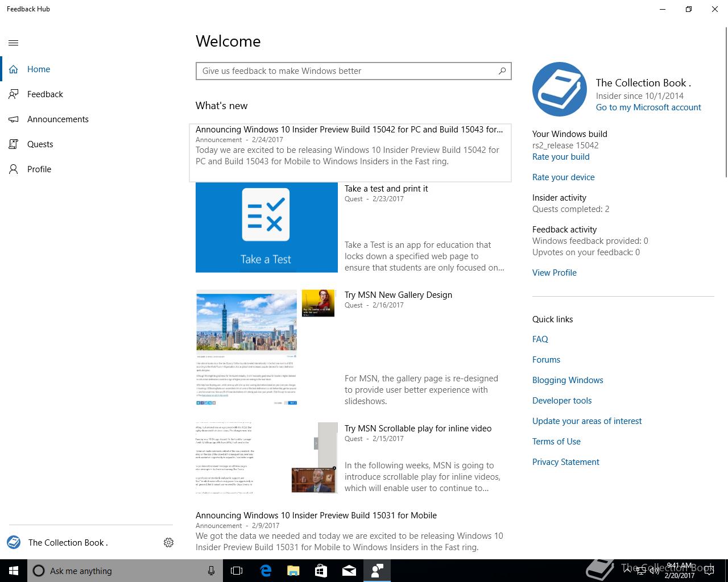The width and height of the screenshot is (728, 582).
Task: Click the Cortana circle icon
Action: [x=39, y=571]
